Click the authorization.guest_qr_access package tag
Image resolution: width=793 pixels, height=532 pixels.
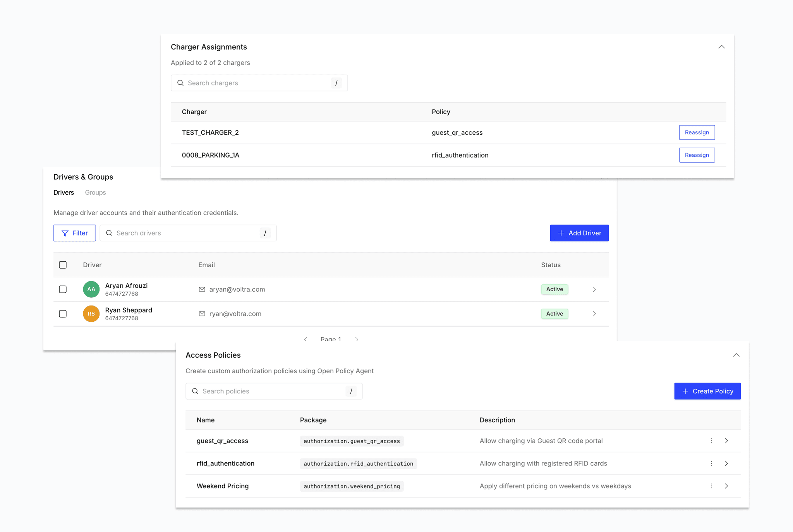click(352, 441)
